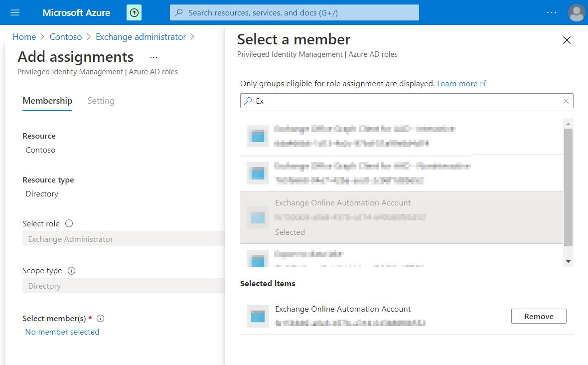Show info for Select role
This screenshot has width=588, height=365.
click(x=69, y=223)
